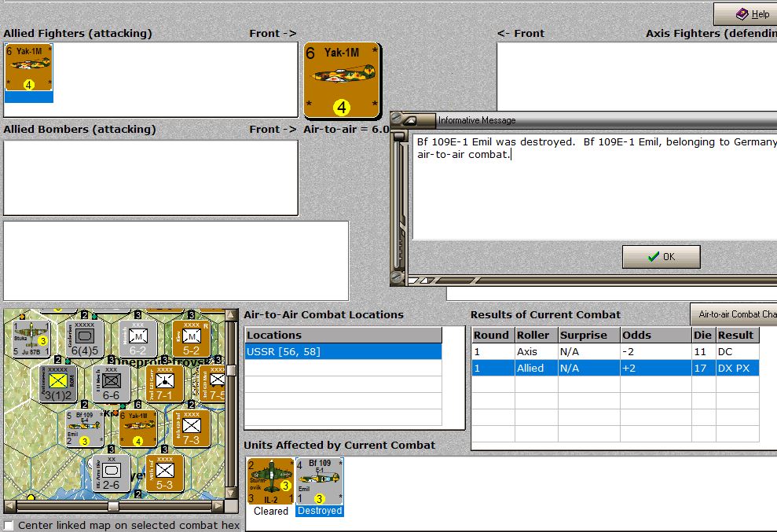Click the Roller column header
The width and height of the screenshot is (777, 532).
[536, 336]
